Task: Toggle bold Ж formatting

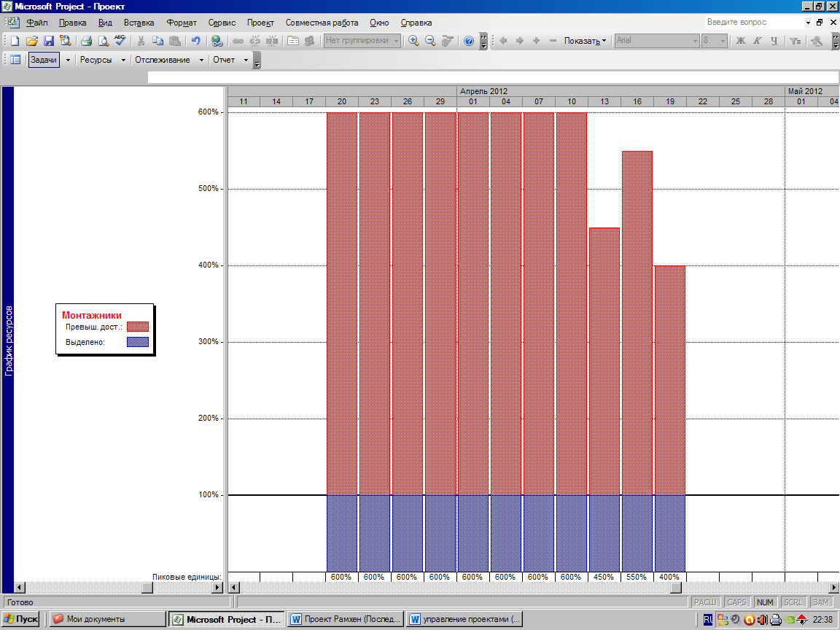Action: coord(740,41)
